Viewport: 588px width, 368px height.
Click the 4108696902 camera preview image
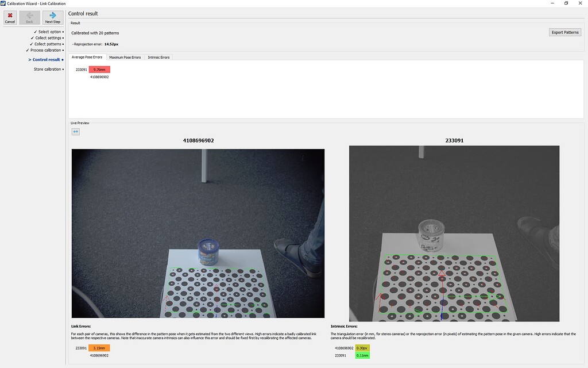(198, 233)
